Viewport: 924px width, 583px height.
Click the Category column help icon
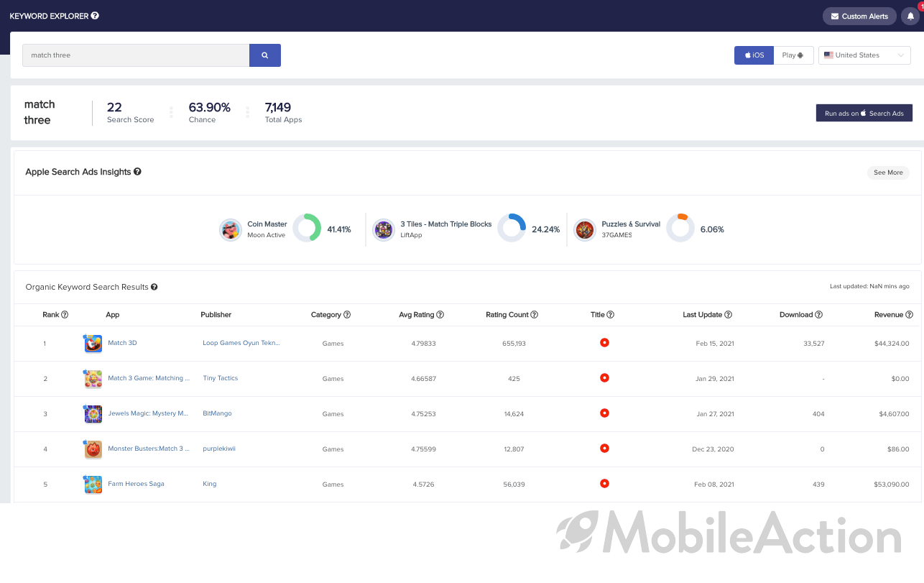[x=347, y=315]
